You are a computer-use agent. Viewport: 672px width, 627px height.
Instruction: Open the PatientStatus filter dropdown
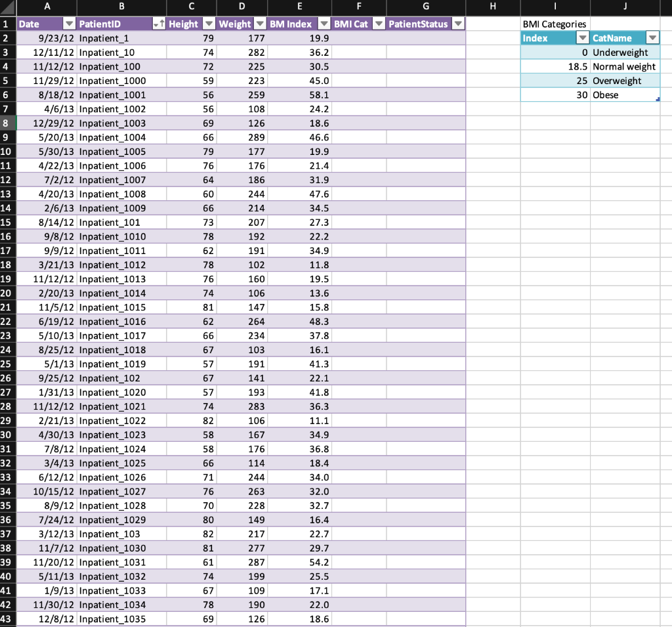click(458, 24)
